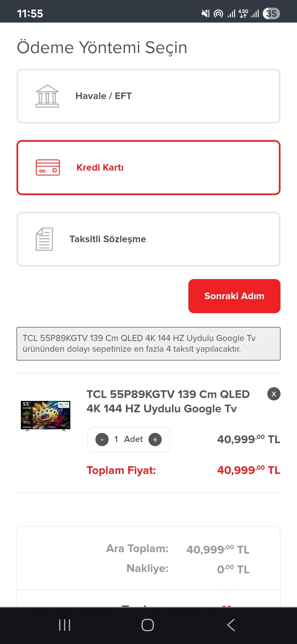
Task: Tap the 4-installment limit notice box
Action: pyautogui.click(x=148, y=343)
